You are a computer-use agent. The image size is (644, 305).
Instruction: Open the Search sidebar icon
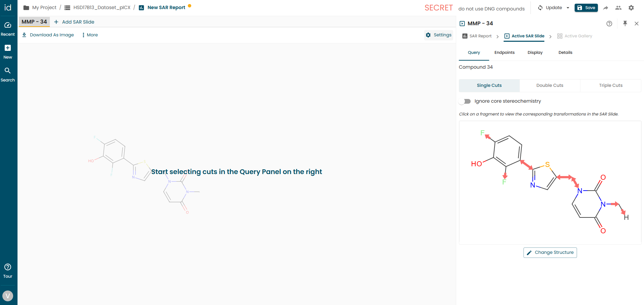8,71
